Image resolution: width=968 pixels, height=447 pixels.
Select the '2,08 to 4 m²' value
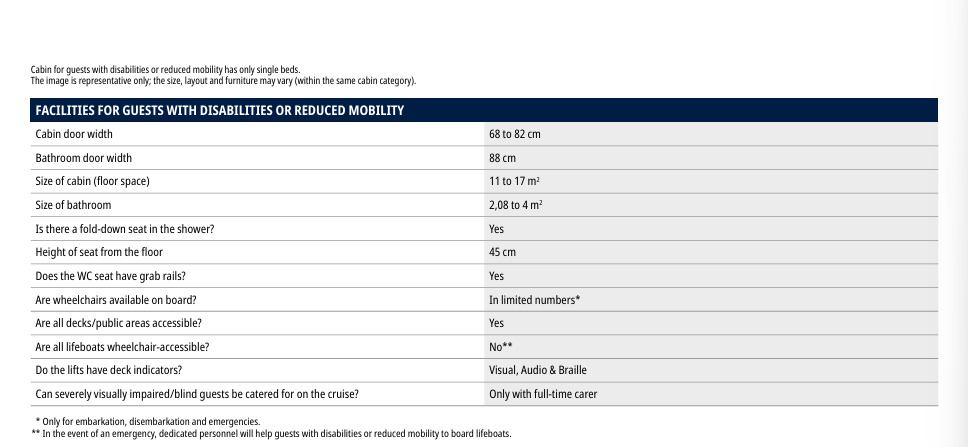pyautogui.click(x=516, y=205)
